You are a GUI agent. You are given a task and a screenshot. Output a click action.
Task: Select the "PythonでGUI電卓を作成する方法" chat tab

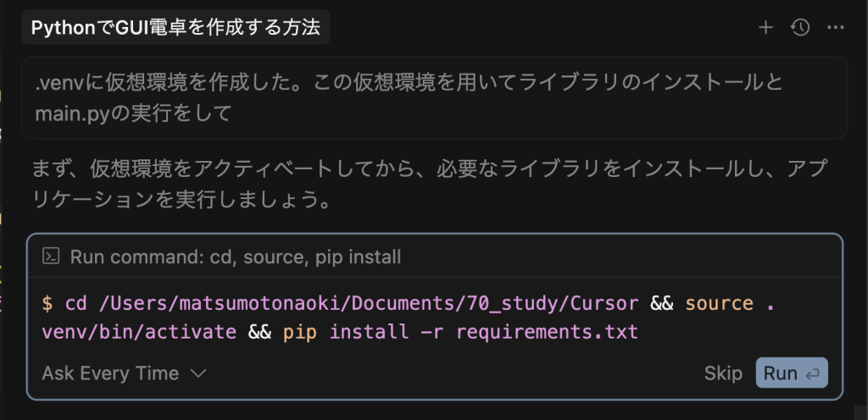click(175, 28)
